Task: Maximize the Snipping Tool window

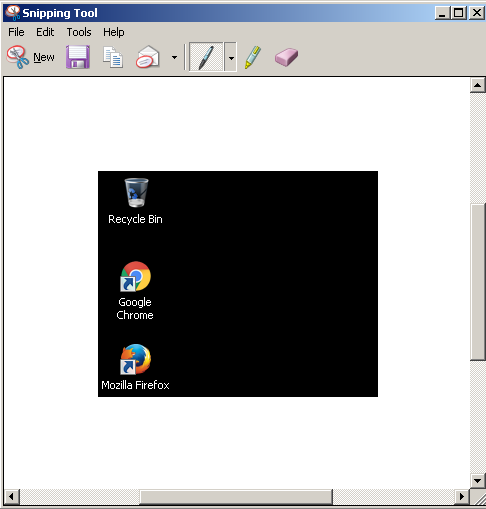Action: (x=459, y=13)
